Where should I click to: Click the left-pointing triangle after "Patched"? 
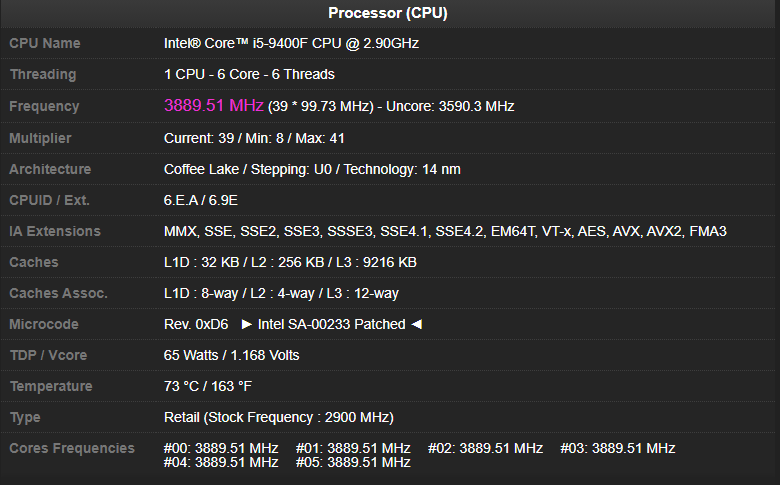click(x=417, y=324)
